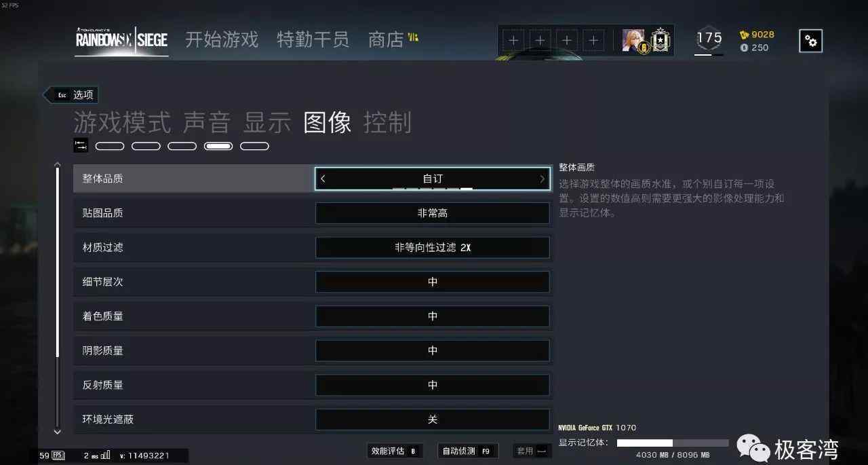The image size is (868, 465).
Task: Click right arrow on 整体品质 selector
Action: click(x=542, y=179)
